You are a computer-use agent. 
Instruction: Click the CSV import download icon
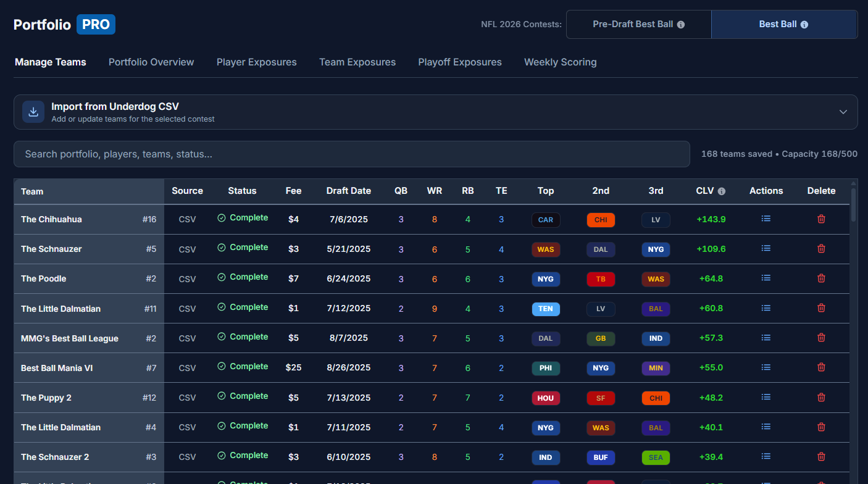pos(33,112)
